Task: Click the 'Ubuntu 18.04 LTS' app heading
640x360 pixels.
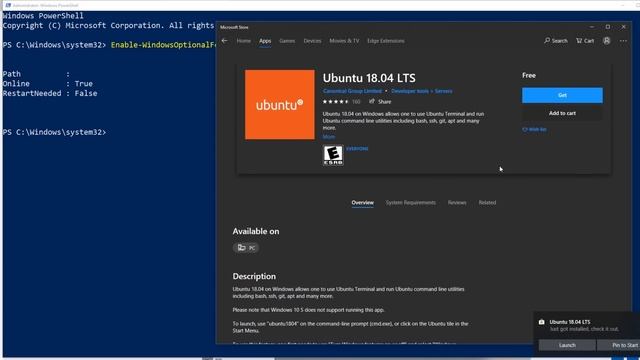Action: pos(369,78)
